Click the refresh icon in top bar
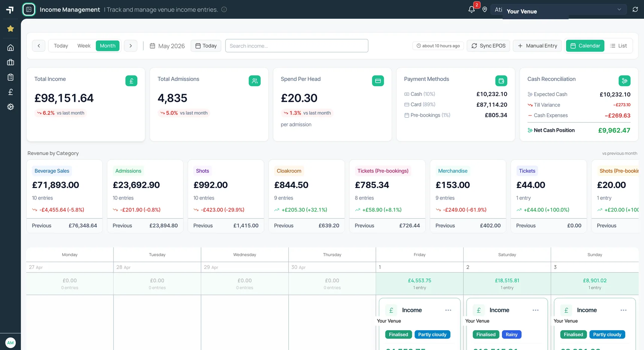Screen dimensions: 644x350 [x=635, y=9]
